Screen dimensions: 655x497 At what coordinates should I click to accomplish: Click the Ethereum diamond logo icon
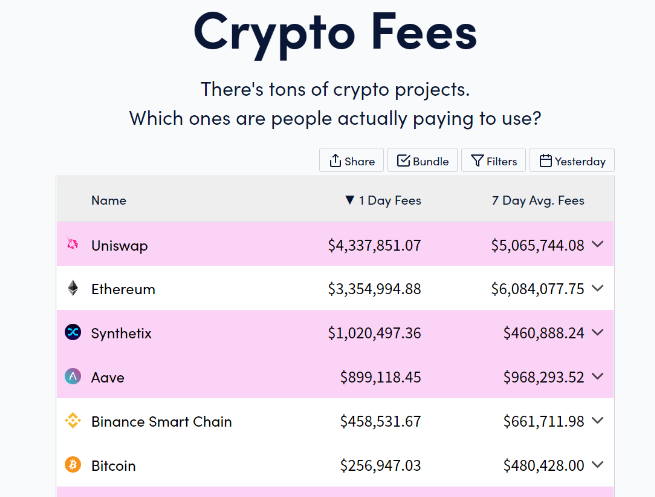point(73,288)
